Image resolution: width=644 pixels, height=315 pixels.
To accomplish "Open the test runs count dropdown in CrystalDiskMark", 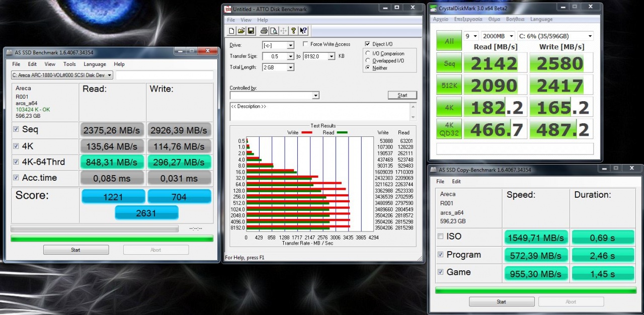I will [x=472, y=36].
